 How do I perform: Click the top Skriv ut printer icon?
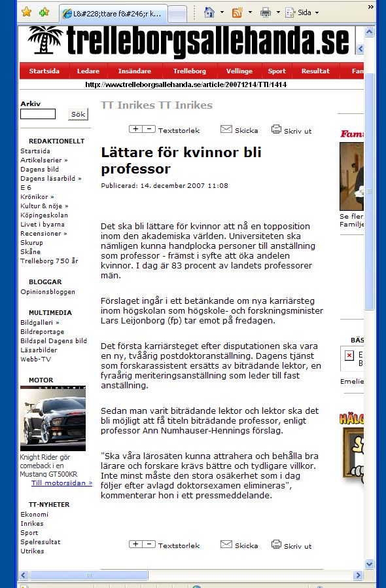coord(276,129)
